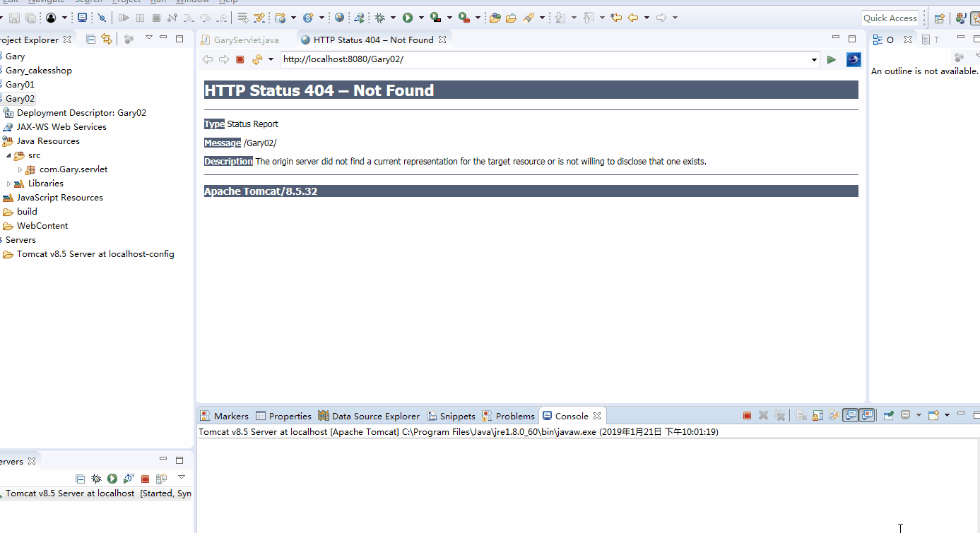Viewport: 980px width, 533px height.
Task: Navigate back with the yellow arrow in the main toolbar
Action: click(633, 18)
